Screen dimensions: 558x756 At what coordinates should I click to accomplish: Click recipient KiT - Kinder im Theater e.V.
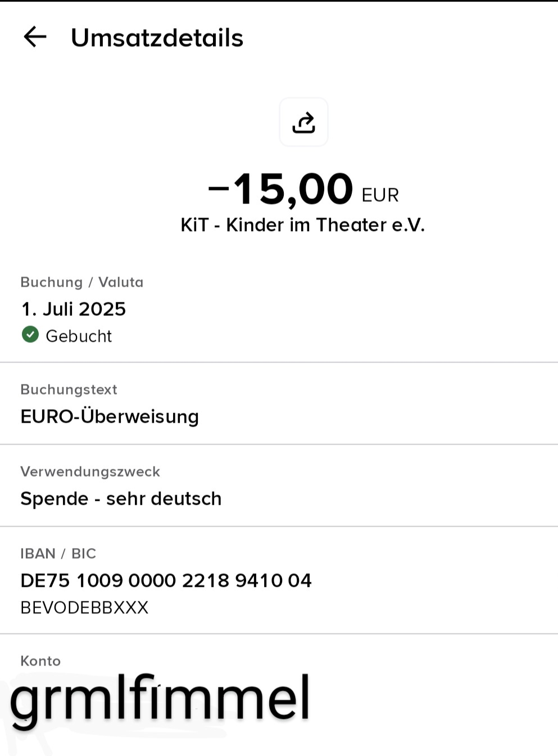[302, 225]
